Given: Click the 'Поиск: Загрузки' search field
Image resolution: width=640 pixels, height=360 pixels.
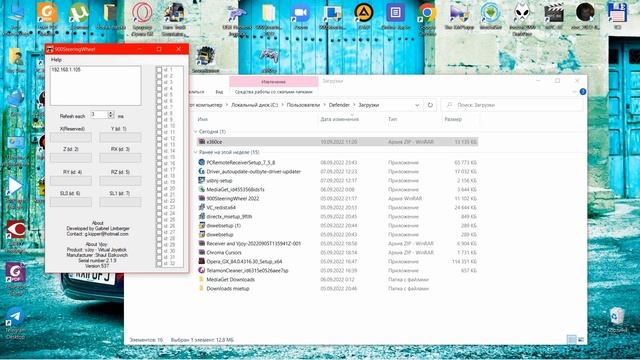Looking at the screenshot, I should [512, 105].
